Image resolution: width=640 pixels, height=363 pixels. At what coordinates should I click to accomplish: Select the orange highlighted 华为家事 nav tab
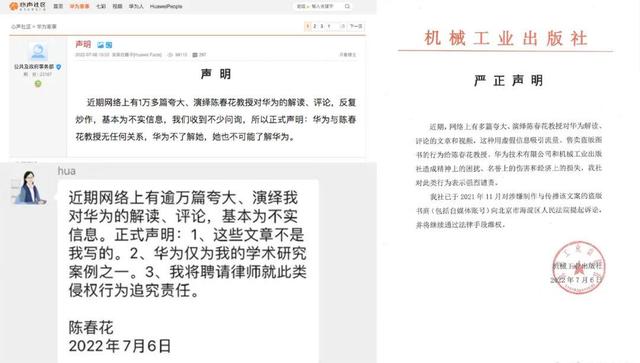(x=80, y=7)
